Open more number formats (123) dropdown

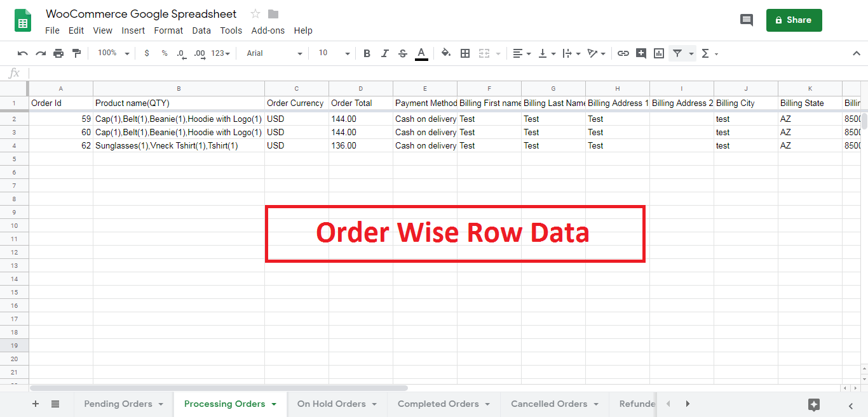pyautogui.click(x=221, y=53)
